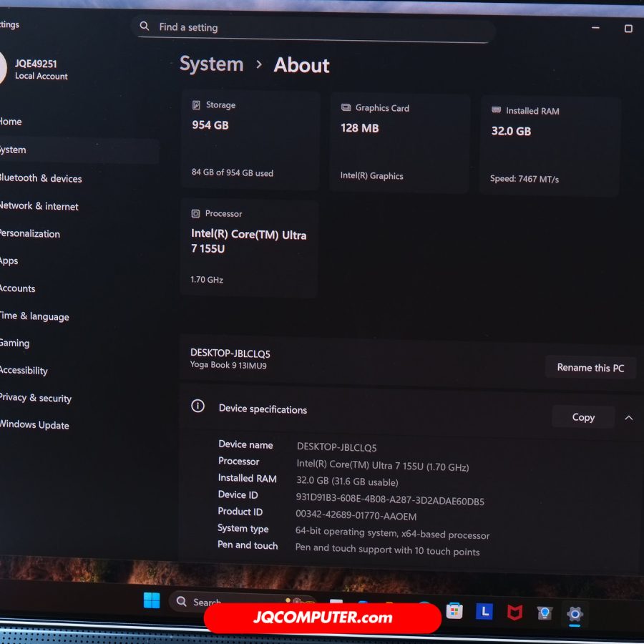Open Bluetooth & devices settings

[41, 178]
